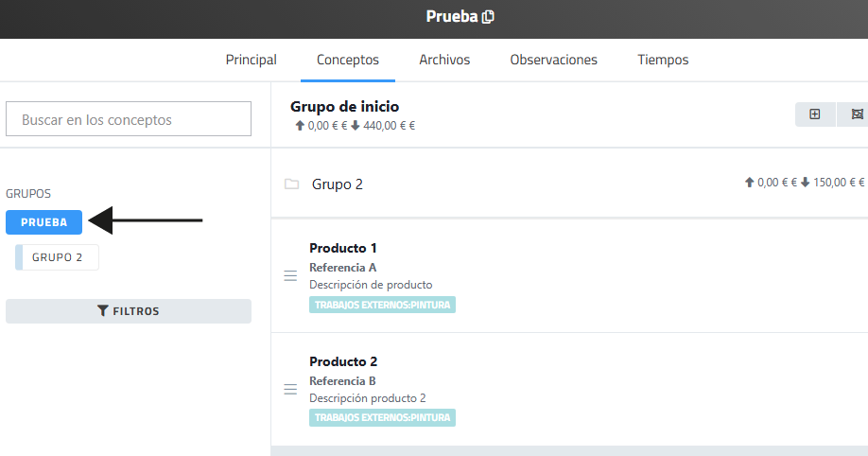Click the plus-square add button
Screen dimensions: 868x456
click(x=814, y=114)
